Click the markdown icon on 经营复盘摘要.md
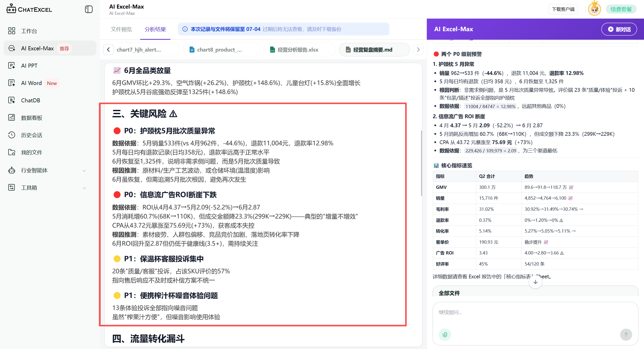Viewport: 644px width, 349px height. click(x=348, y=50)
